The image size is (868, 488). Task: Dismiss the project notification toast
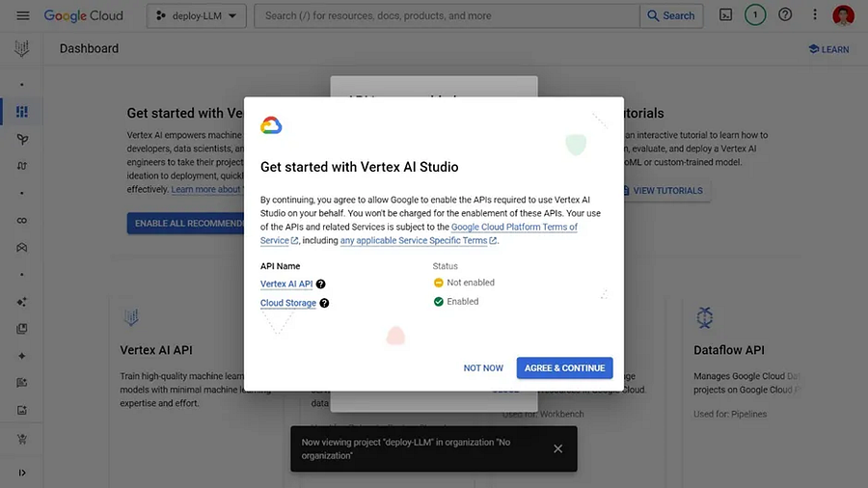tap(558, 448)
